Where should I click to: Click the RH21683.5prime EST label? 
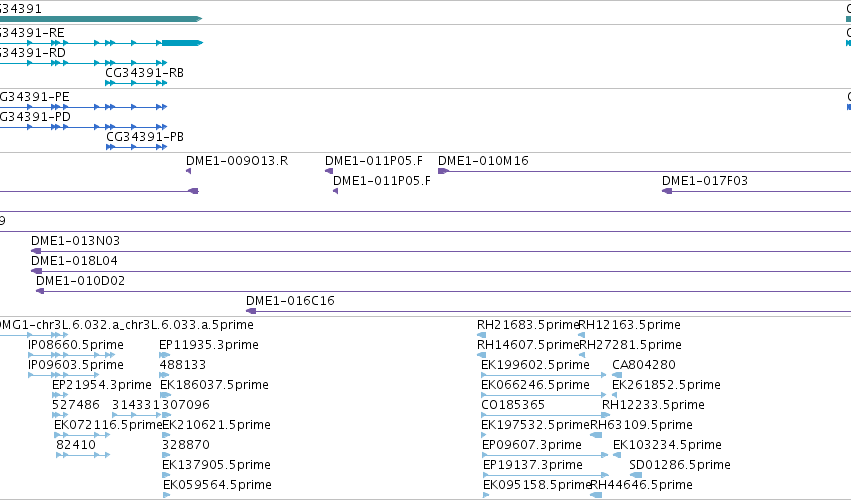pyautogui.click(x=528, y=325)
